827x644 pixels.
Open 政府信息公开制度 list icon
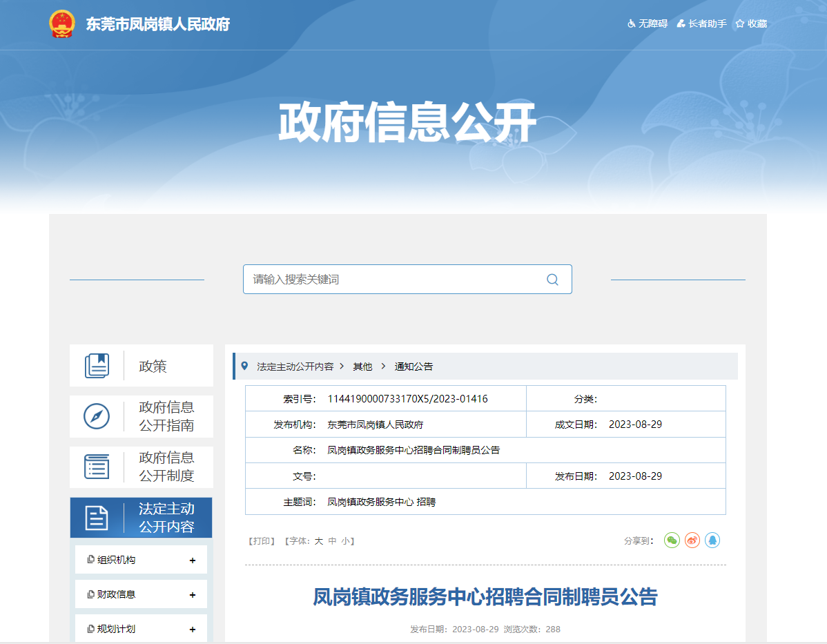97,467
